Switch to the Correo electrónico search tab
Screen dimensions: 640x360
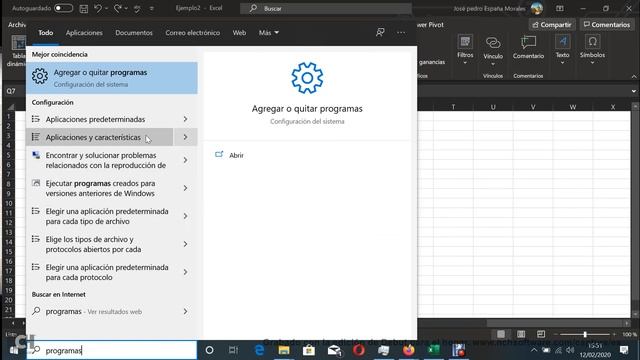(x=193, y=33)
